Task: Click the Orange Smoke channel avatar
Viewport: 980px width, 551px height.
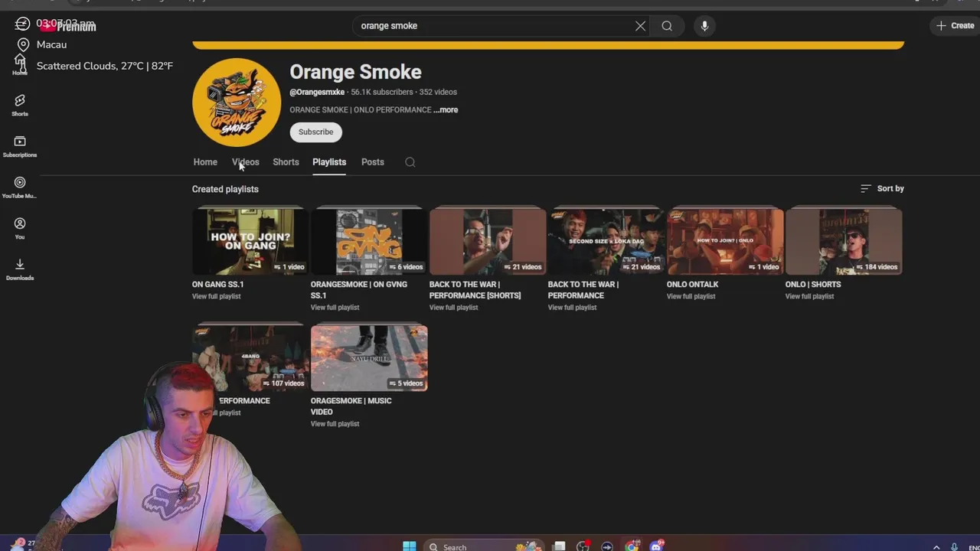Action: coord(237,103)
